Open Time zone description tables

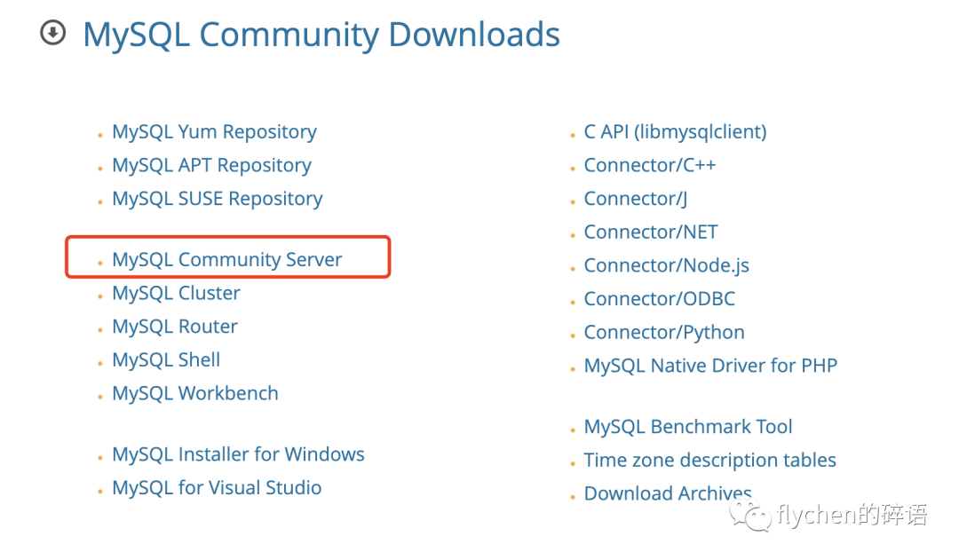[x=710, y=461]
